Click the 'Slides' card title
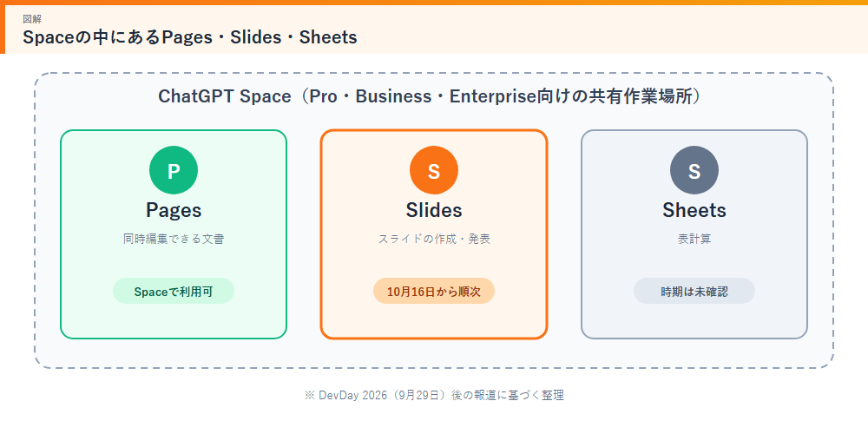 tap(433, 210)
